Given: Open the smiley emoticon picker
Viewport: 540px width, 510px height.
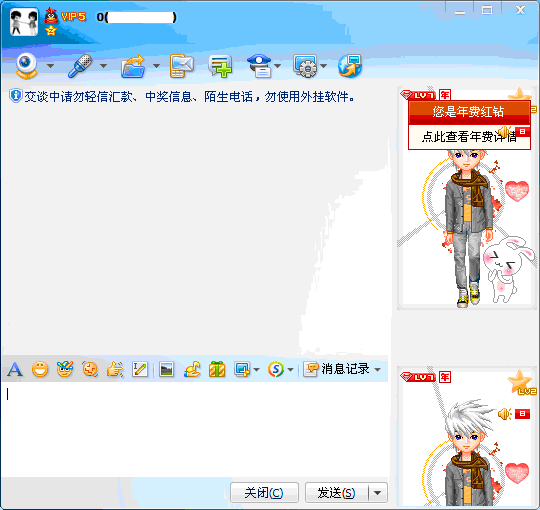Looking at the screenshot, I should point(40,370).
